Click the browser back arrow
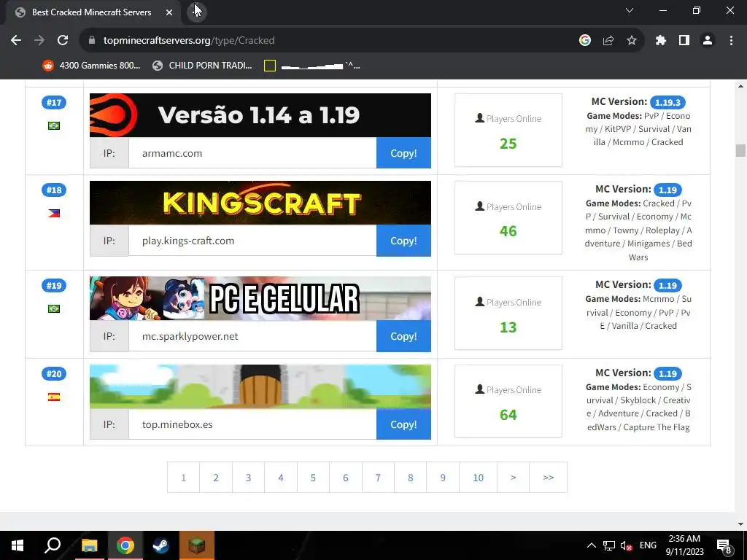747x560 pixels. point(16,41)
